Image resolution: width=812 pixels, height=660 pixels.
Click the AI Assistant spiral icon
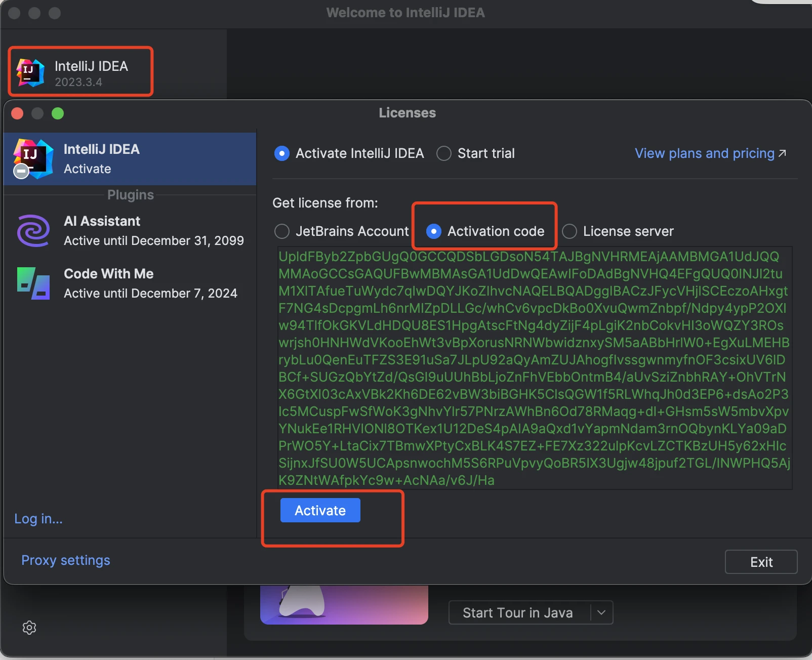(x=33, y=231)
